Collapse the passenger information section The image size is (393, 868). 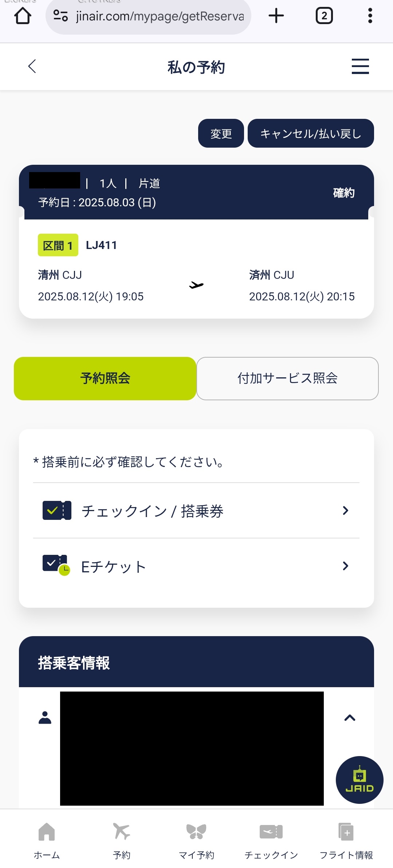[350, 717]
